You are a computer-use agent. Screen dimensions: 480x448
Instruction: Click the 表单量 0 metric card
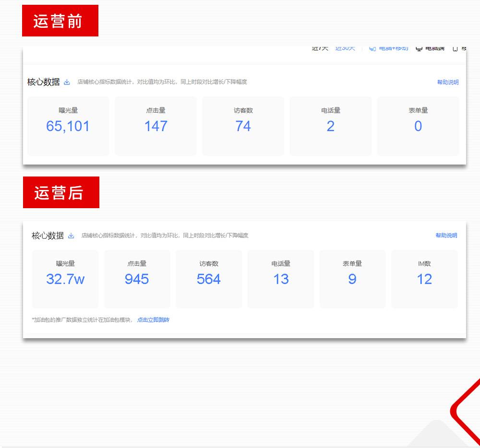click(x=418, y=126)
